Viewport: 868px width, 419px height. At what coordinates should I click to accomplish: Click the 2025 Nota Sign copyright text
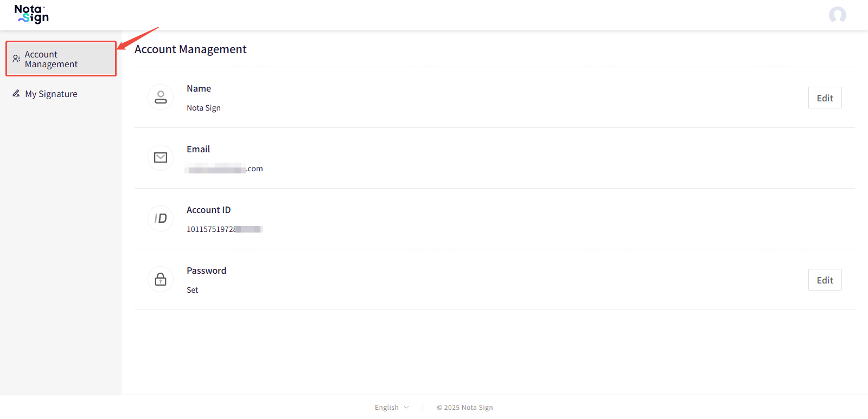[x=465, y=408]
